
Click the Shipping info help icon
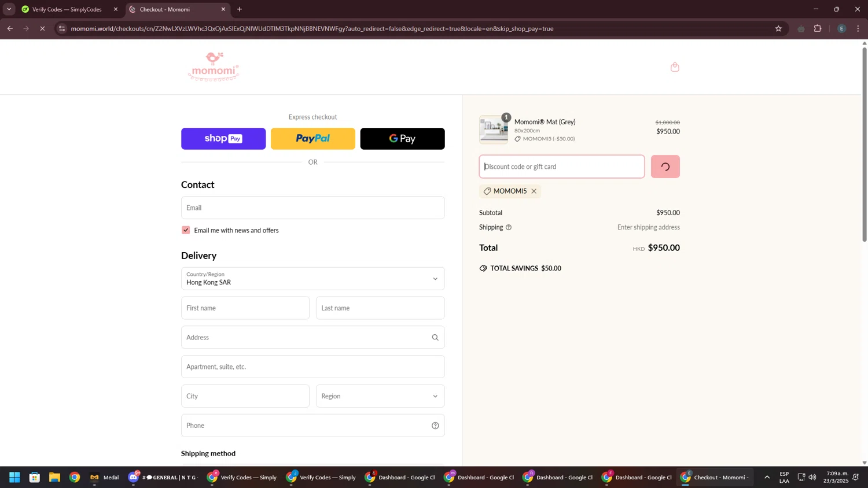point(509,228)
